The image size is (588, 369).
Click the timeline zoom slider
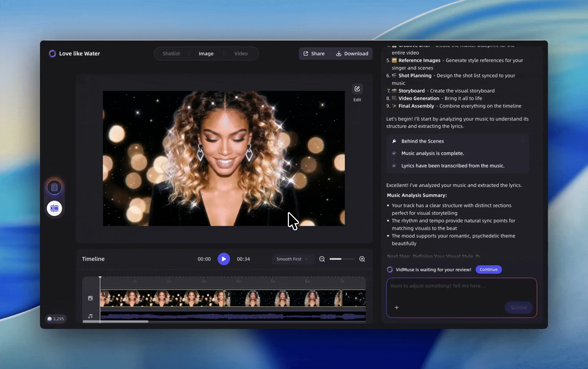coord(342,259)
